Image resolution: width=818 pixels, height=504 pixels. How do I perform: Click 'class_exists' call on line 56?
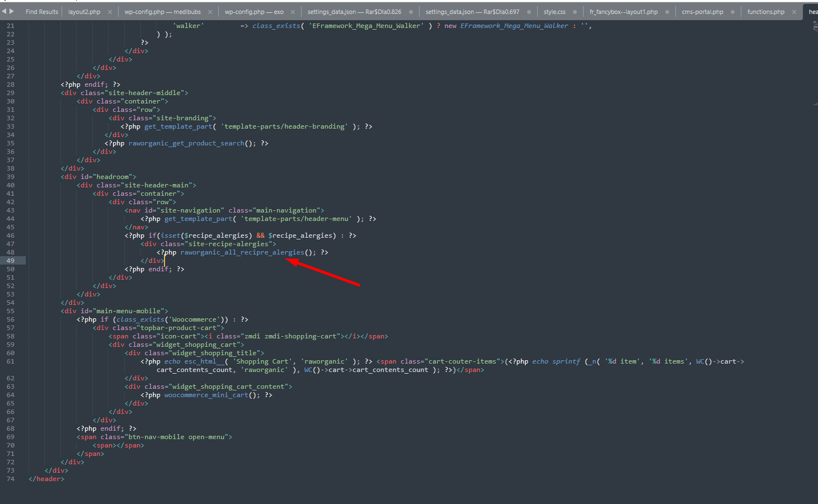pyautogui.click(x=140, y=319)
